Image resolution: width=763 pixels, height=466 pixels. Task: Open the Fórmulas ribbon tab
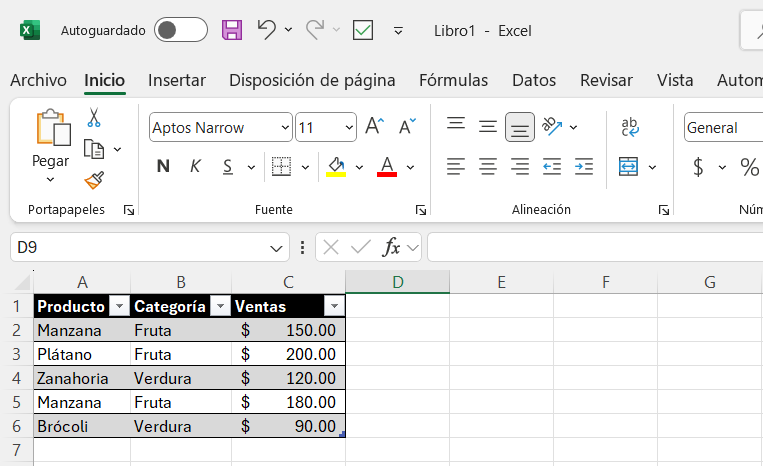[x=454, y=80]
